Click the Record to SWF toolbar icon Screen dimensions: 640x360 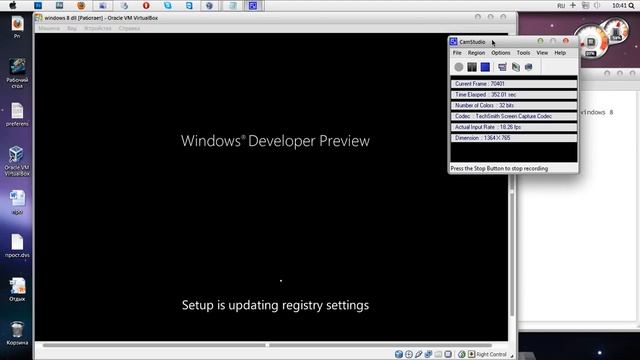click(529, 67)
